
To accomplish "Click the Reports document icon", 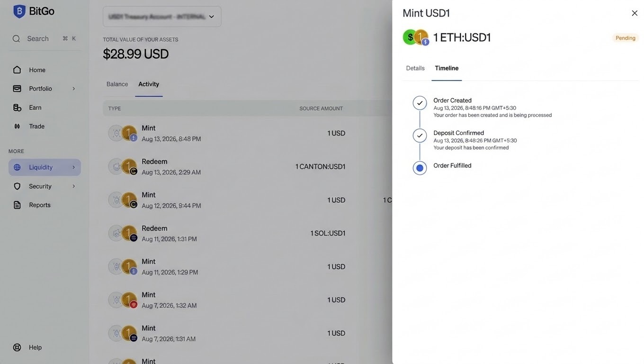I will tap(17, 205).
